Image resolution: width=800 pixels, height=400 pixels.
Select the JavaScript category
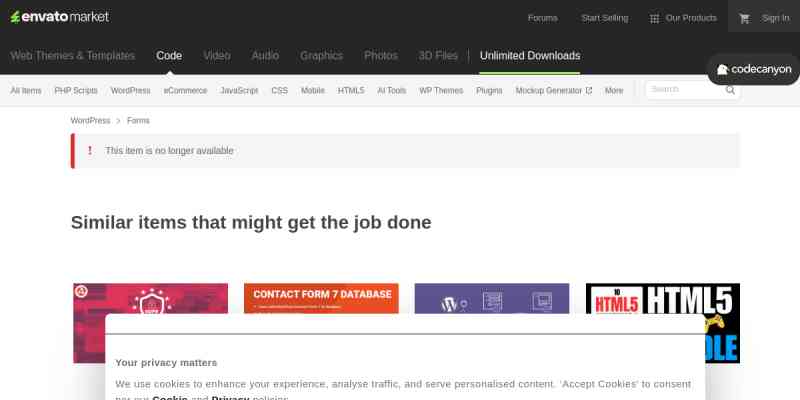pos(239,90)
